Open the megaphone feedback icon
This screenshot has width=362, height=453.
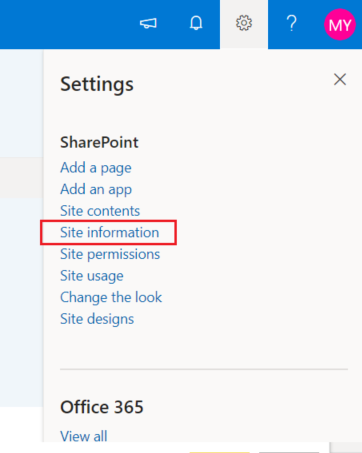148,23
